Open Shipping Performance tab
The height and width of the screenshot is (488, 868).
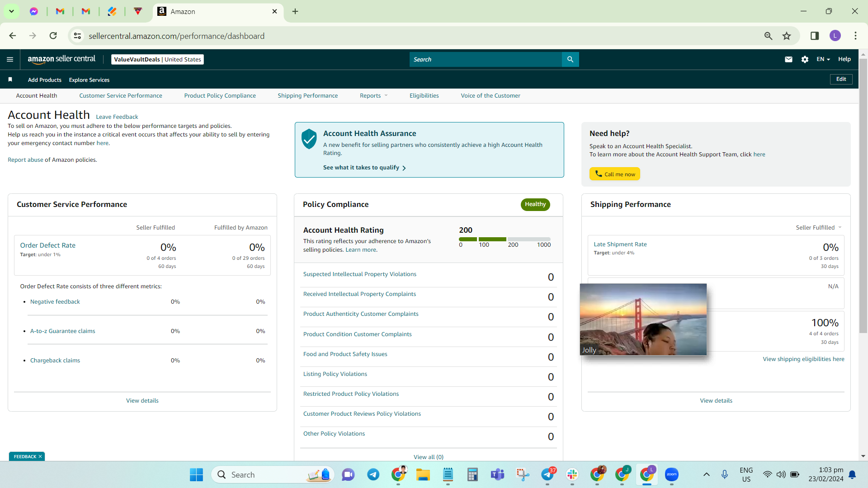click(308, 95)
